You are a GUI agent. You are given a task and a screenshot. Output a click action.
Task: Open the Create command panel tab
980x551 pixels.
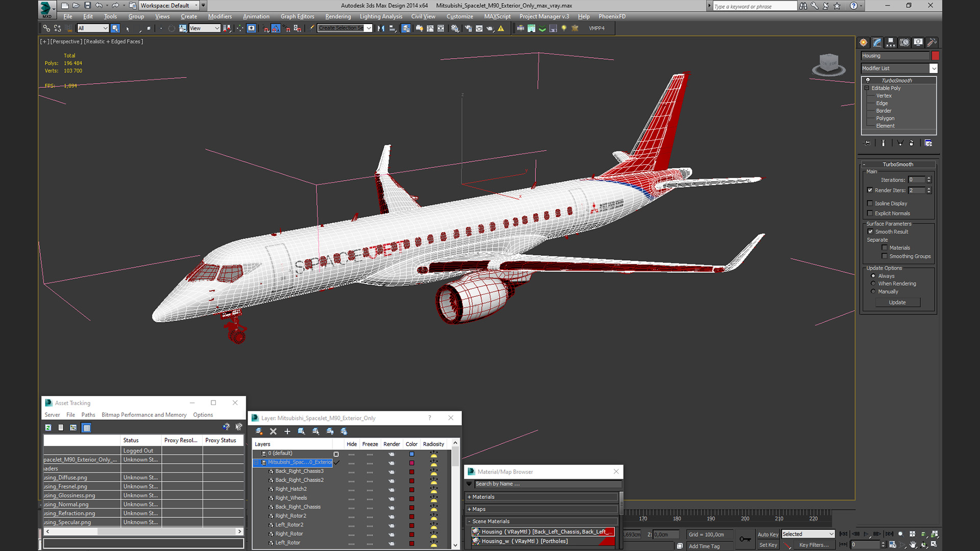click(863, 42)
